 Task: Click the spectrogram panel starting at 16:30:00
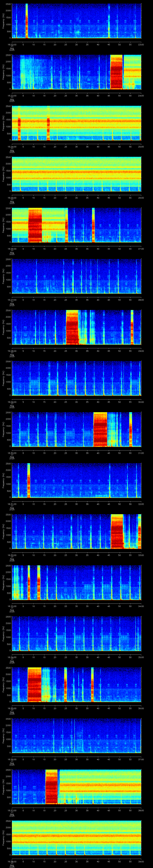coord(77,429)
